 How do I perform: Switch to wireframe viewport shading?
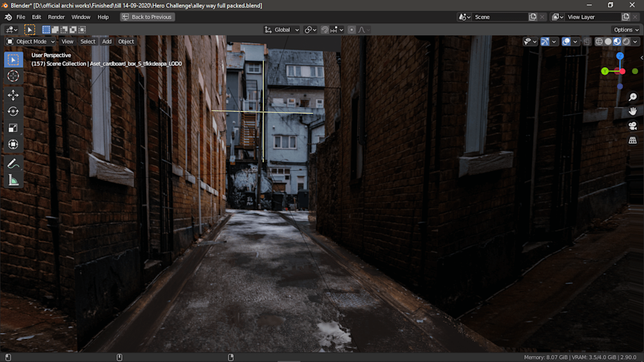tap(599, 41)
